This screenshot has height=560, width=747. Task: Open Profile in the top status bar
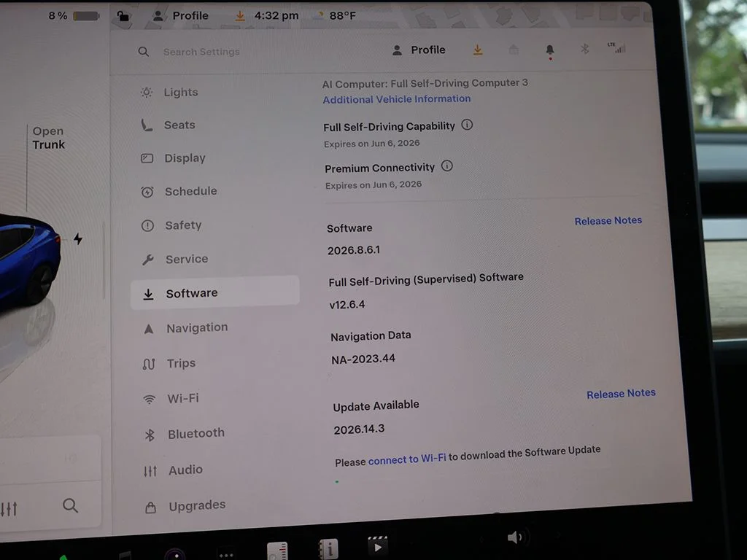click(x=181, y=16)
